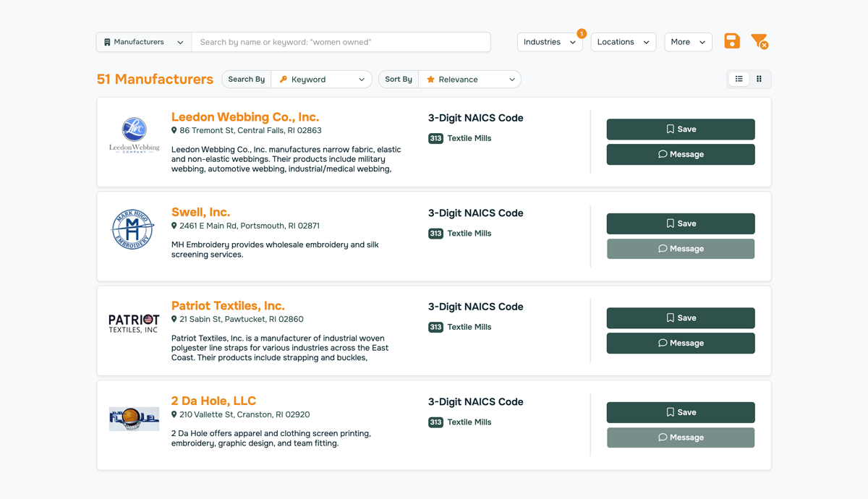Click the 2 Da Hole basketball logo
The height and width of the screenshot is (499, 868).
pos(134,418)
